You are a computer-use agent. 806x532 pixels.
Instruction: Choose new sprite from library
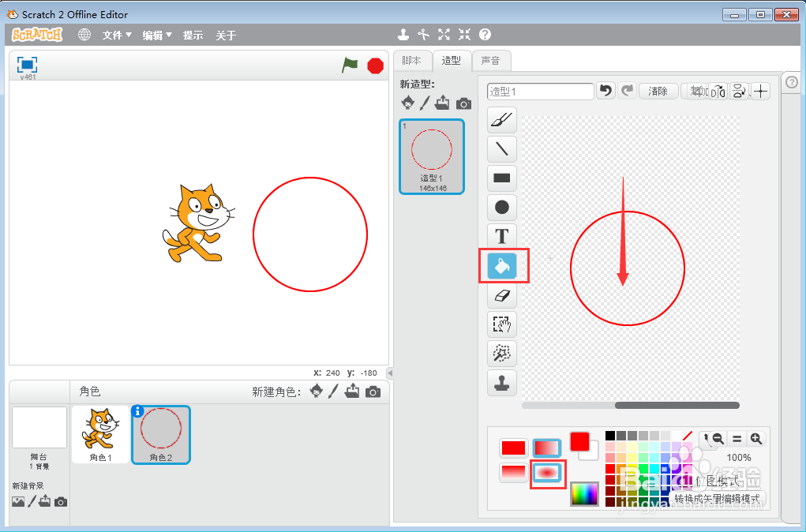(x=317, y=392)
